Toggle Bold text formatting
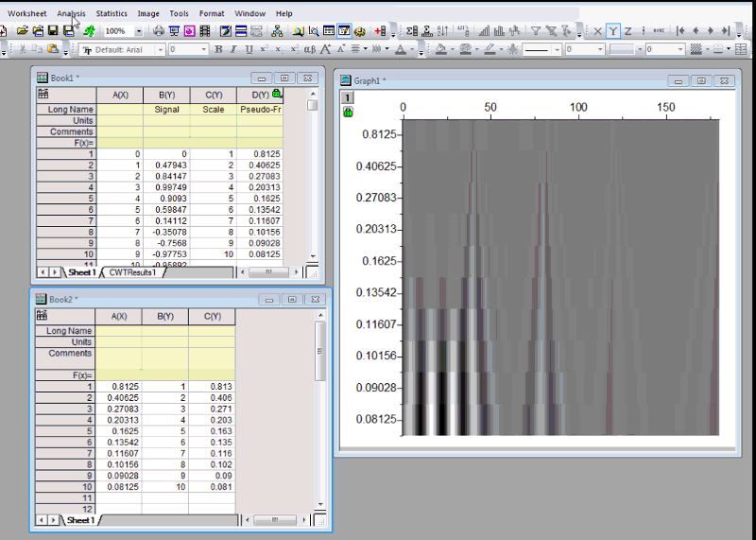The height and width of the screenshot is (540, 756). coord(218,49)
